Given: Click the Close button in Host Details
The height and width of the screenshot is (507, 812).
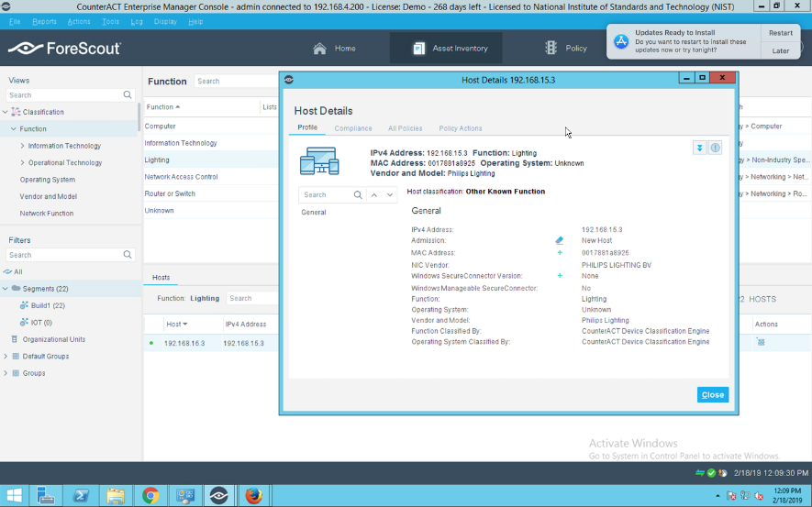Looking at the screenshot, I should [x=713, y=395].
